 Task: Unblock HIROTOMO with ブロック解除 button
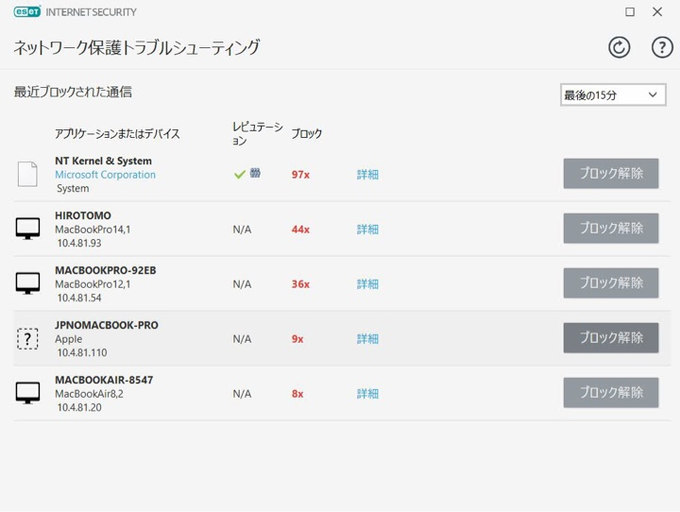click(611, 228)
